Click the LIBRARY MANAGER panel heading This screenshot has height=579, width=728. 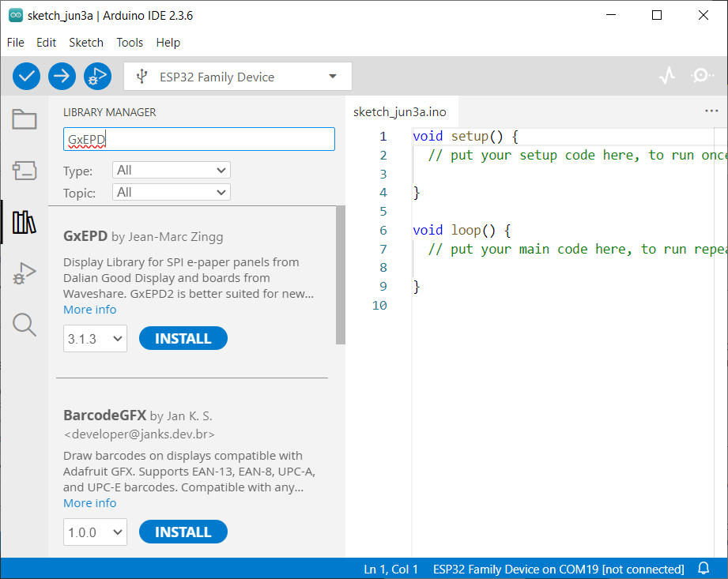coord(110,112)
